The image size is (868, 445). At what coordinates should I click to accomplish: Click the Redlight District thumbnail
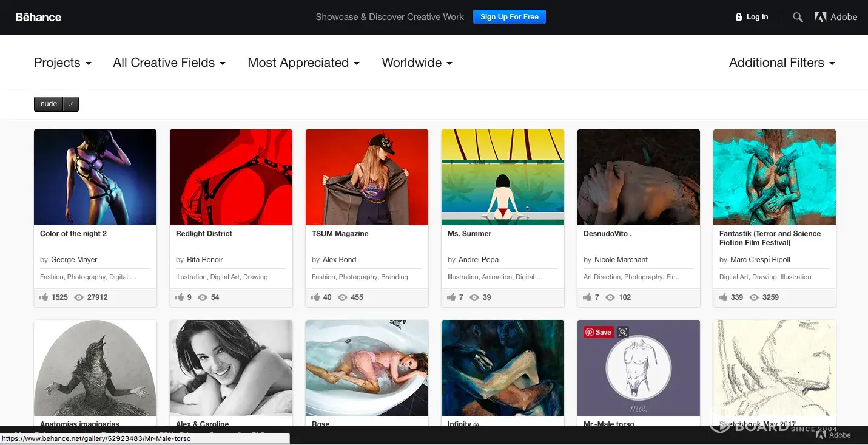coord(231,177)
